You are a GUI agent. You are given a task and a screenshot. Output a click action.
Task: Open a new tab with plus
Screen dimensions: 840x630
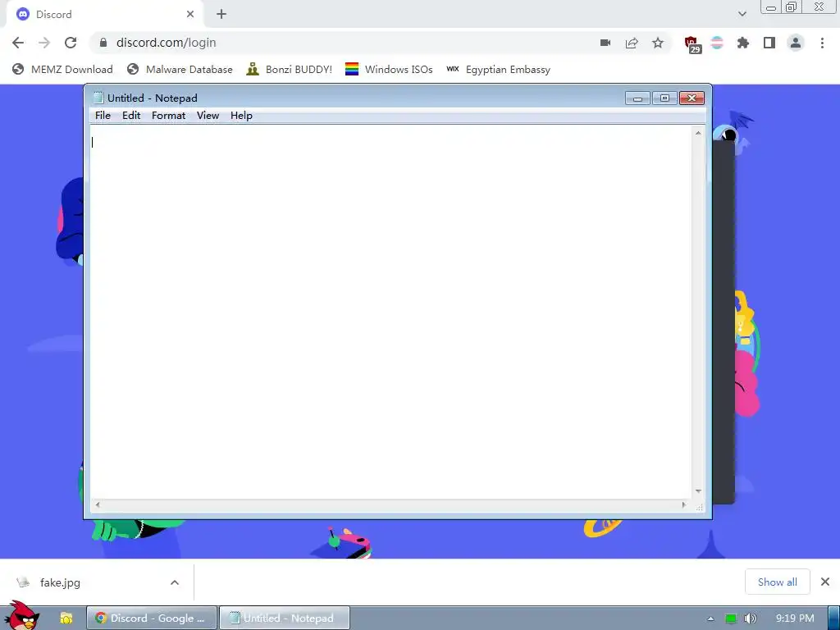(221, 15)
